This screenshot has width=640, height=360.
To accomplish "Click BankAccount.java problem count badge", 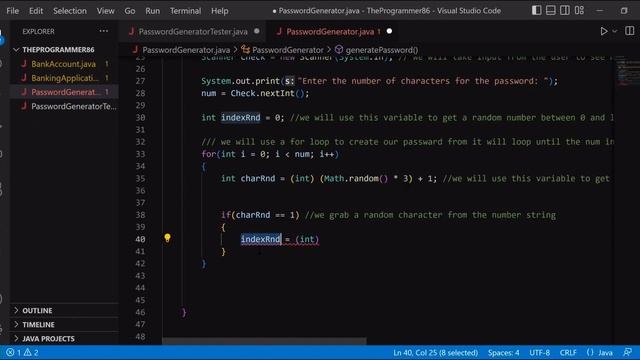I will point(107,64).
